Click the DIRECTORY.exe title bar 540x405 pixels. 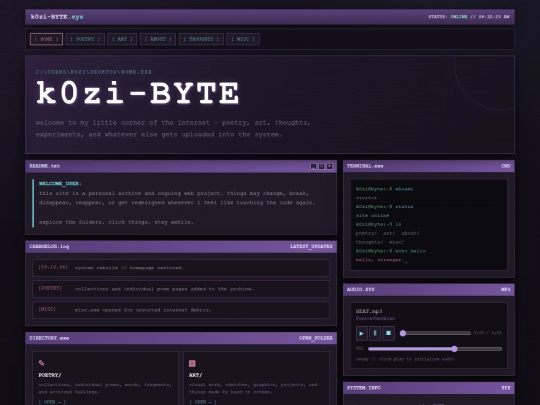(x=181, y=338)
